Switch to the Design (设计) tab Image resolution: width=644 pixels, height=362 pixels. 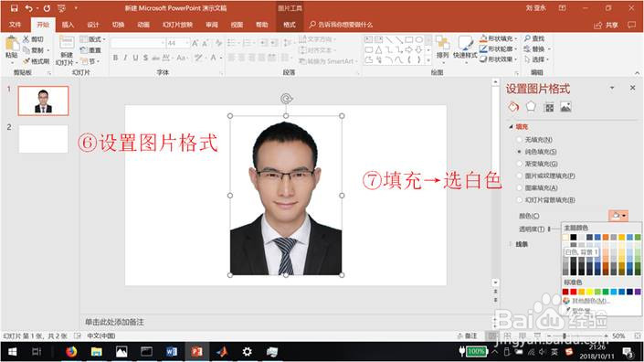pyautogui.click(x=93, y=25)
